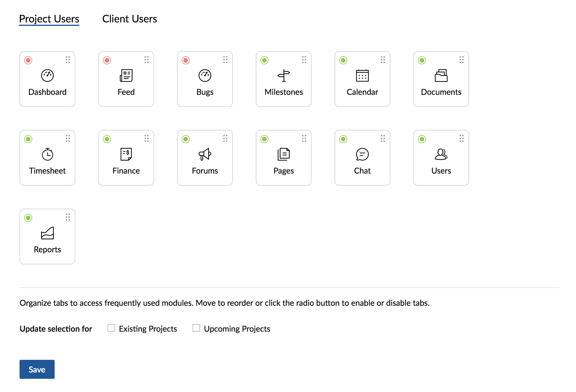This screenshot has height=392, width=576.
Task: Click the Feed card label
Action: pyautogui.click(x=126, y=92)
